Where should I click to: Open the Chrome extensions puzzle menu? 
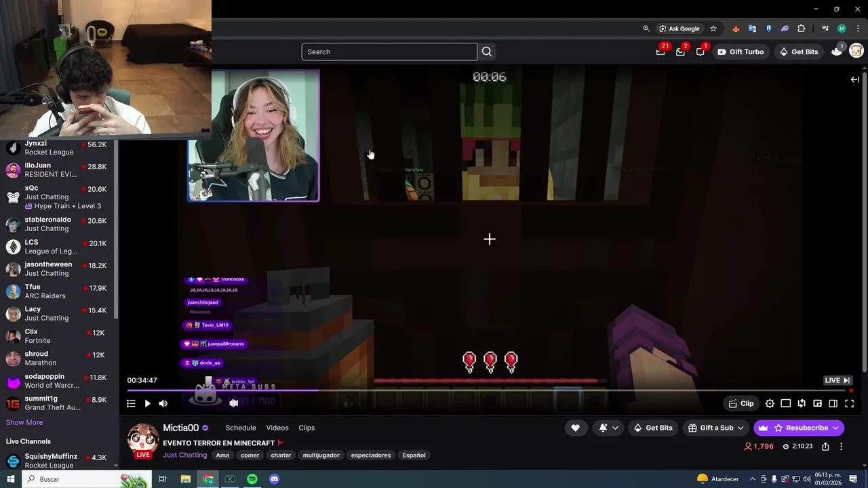tap(802, 28)
